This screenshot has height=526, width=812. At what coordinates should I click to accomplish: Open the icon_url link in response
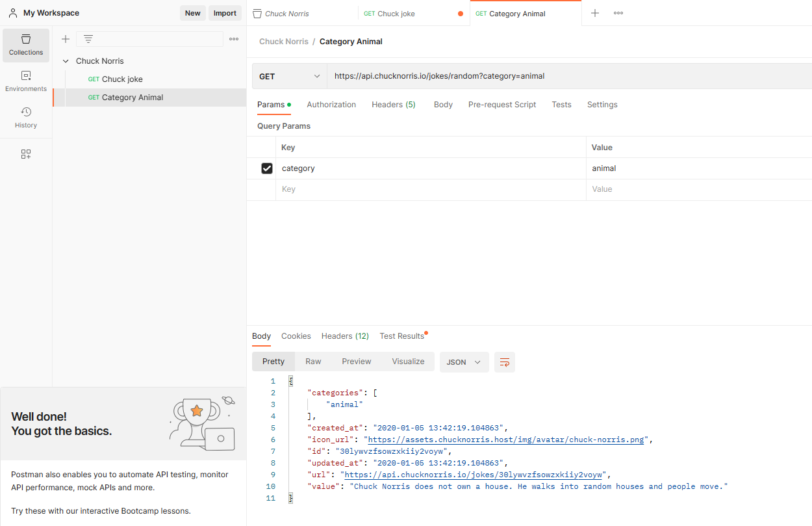pos(506,440)
